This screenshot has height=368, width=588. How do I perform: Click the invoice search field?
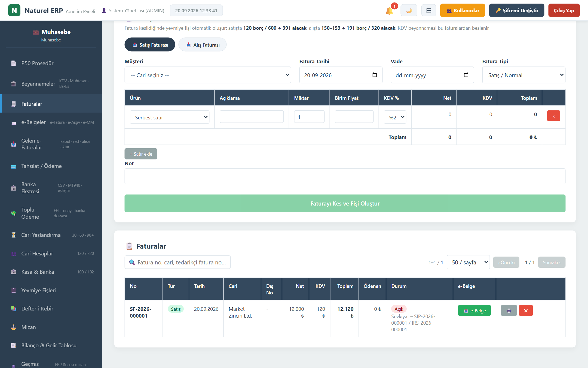[177, 262]
